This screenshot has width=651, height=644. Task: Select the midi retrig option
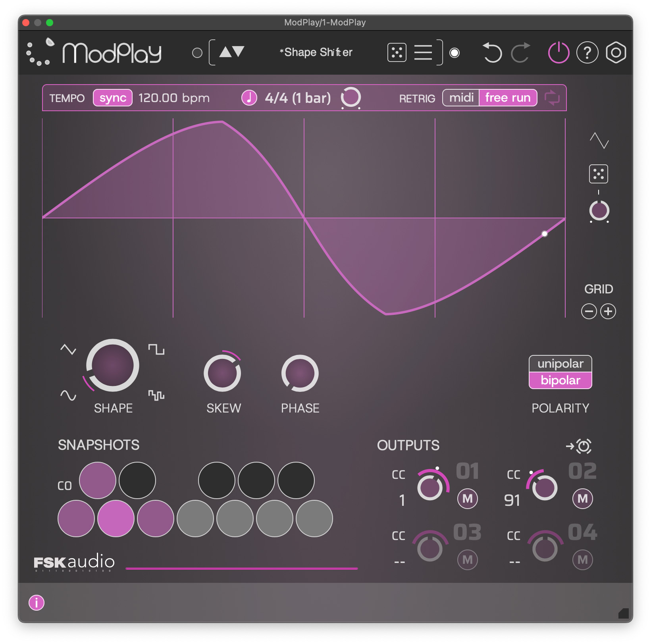(461, 98)
